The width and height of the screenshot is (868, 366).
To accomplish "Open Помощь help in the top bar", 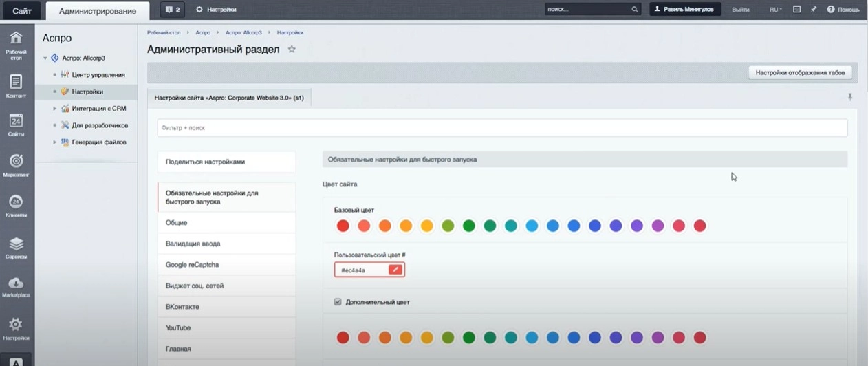I will click(x=843, y=10).
